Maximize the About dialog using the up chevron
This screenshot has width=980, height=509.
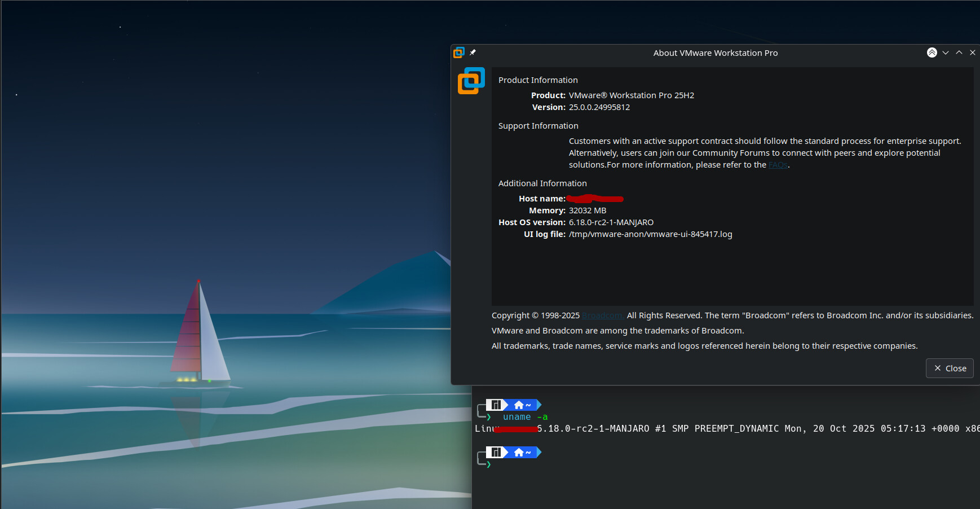click(959, 52)
